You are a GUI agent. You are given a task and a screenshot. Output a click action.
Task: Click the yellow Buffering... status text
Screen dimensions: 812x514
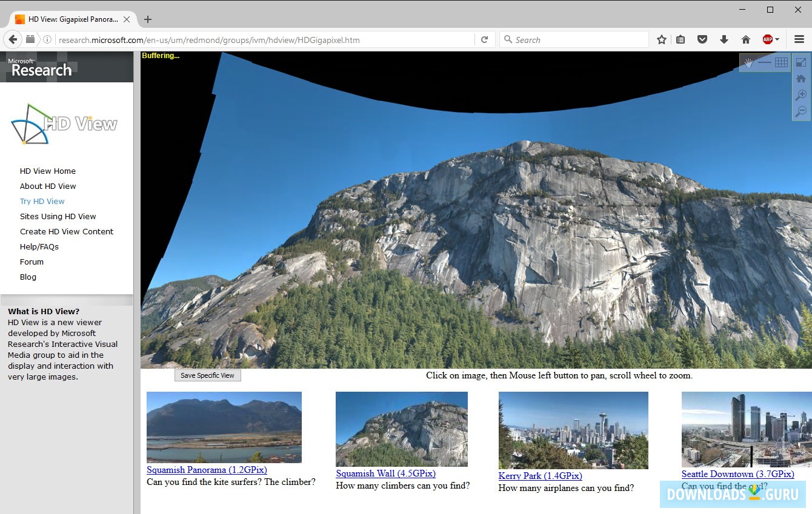tap(161, 56)
